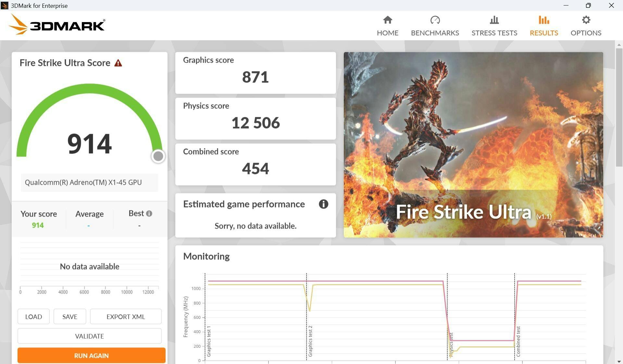Click the RUN AGAIN button

point(92,356)
